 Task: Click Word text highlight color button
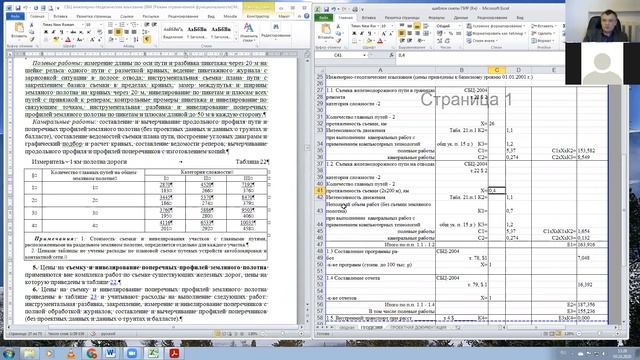[x=56, y=39]
